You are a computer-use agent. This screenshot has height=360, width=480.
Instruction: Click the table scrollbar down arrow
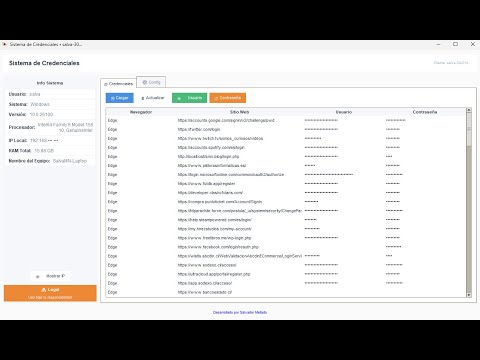tap(469, 295)
